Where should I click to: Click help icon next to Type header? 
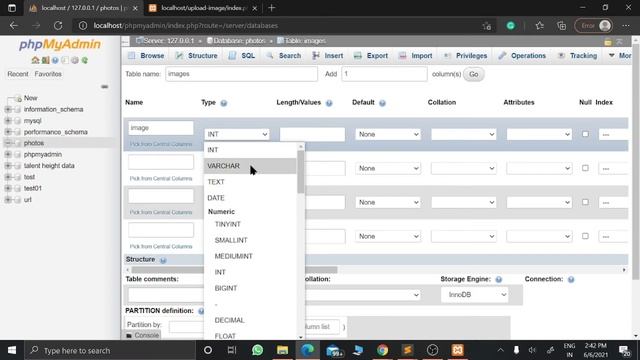(x=223, y=103)
